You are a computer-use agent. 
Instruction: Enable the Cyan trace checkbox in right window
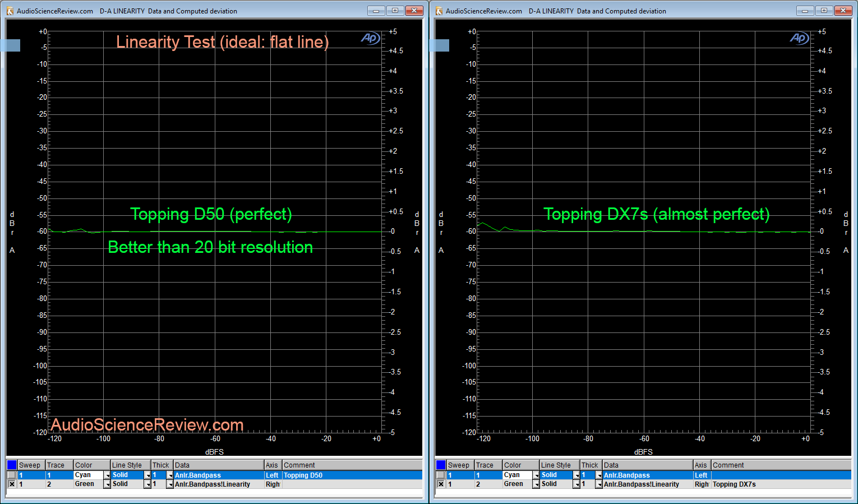tap(441, 475)
